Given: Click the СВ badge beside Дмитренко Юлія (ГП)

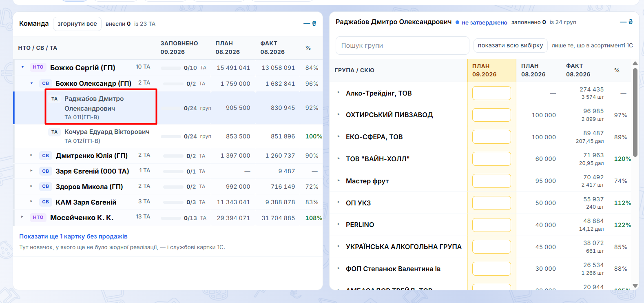Looking at the screenshot, I should click(46, 156).
